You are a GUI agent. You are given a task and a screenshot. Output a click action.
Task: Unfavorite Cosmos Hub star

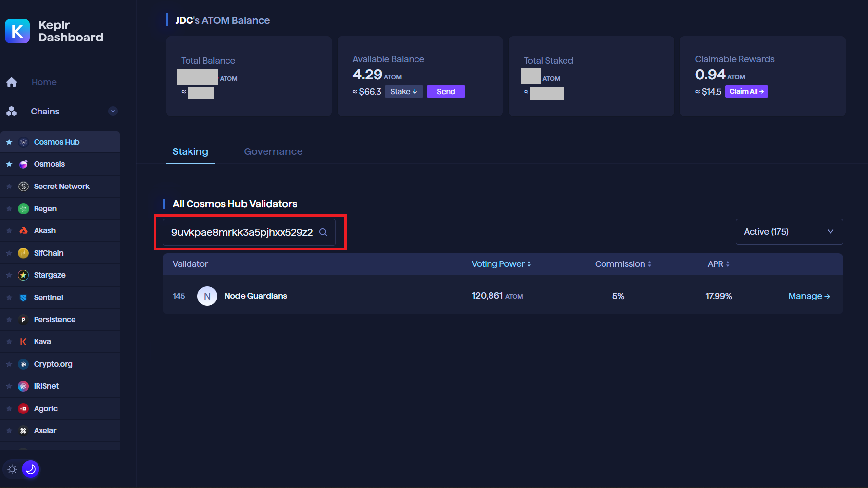[x=9, y=142]
